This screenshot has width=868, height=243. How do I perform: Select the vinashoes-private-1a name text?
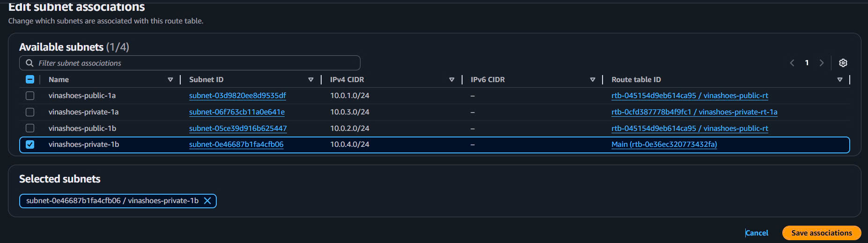click(x=83, y=112)
